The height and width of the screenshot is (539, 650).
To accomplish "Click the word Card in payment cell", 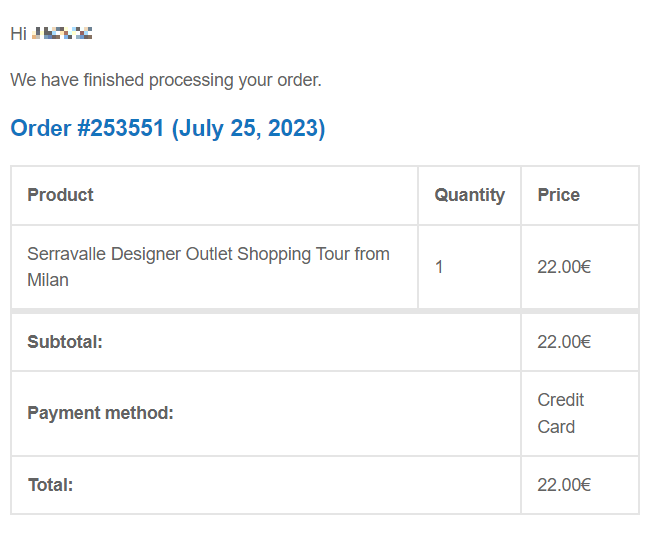I will click(x=556, y=427).
